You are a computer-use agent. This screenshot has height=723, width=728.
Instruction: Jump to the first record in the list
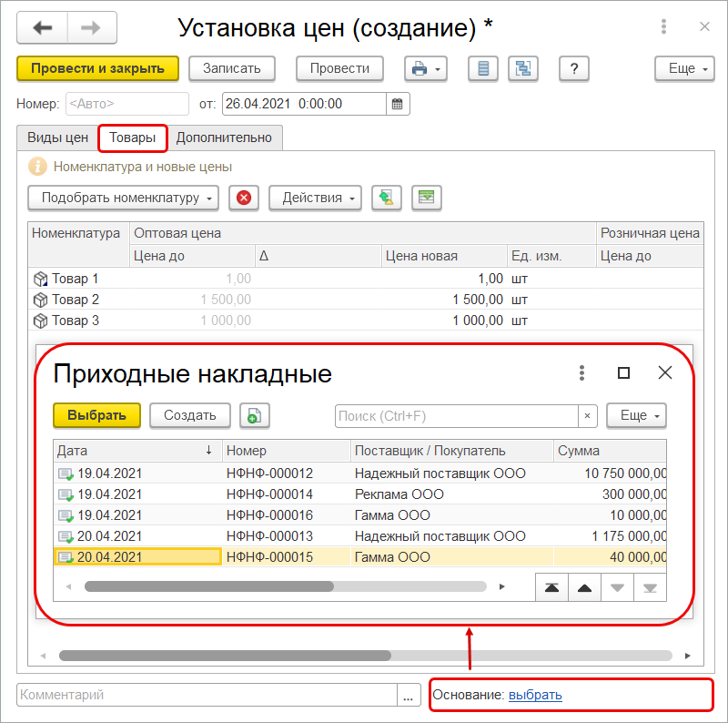point(551,588)
